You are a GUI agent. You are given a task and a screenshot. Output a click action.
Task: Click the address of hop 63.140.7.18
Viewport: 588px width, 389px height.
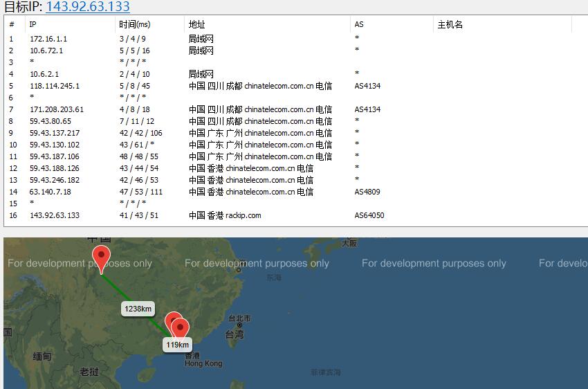[x=251, y=192]
